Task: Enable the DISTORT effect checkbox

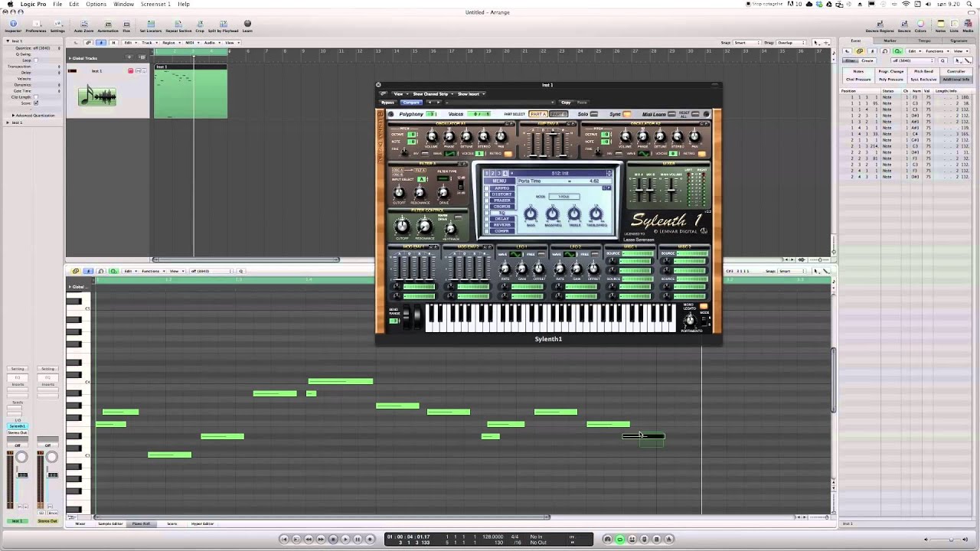Action: click(487, 194)
